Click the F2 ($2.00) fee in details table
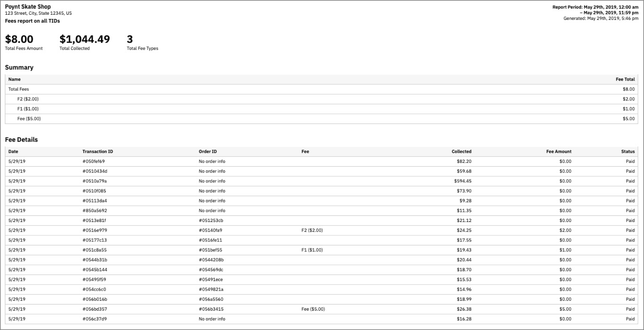Screen dimensions: 644x330 click(312, 230)
